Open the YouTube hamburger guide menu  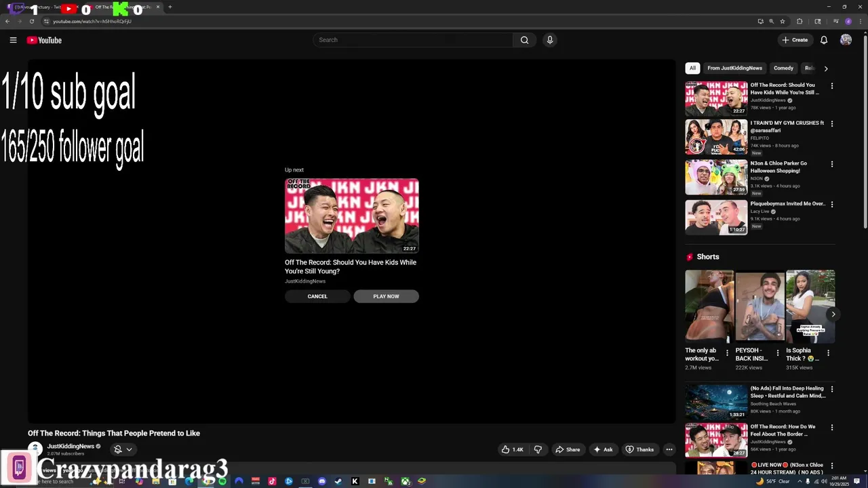pos(13,40)
